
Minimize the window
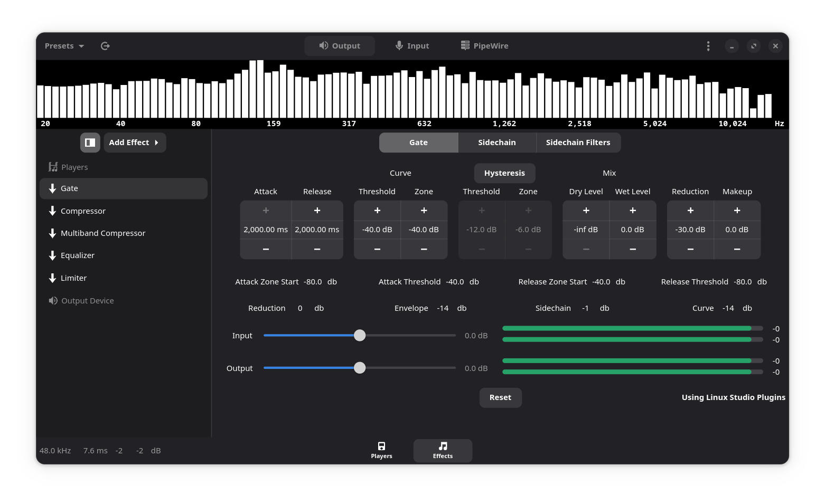(x=732, y=46)
